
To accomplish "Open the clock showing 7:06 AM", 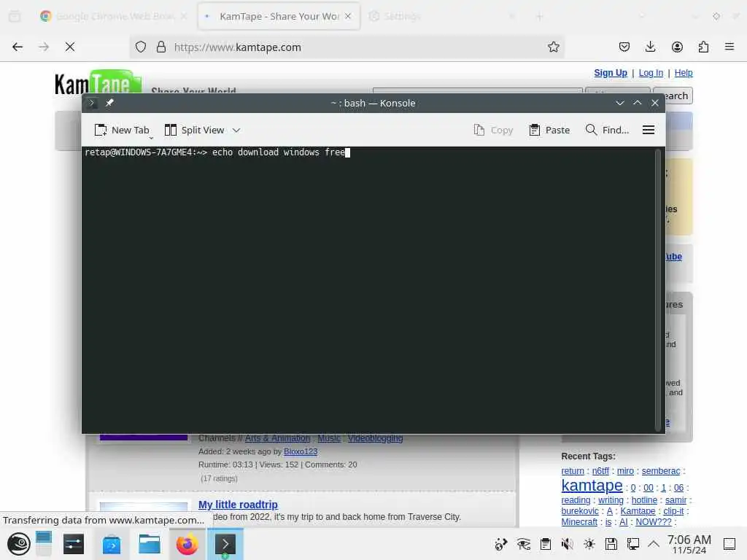I will pos(689,544).
